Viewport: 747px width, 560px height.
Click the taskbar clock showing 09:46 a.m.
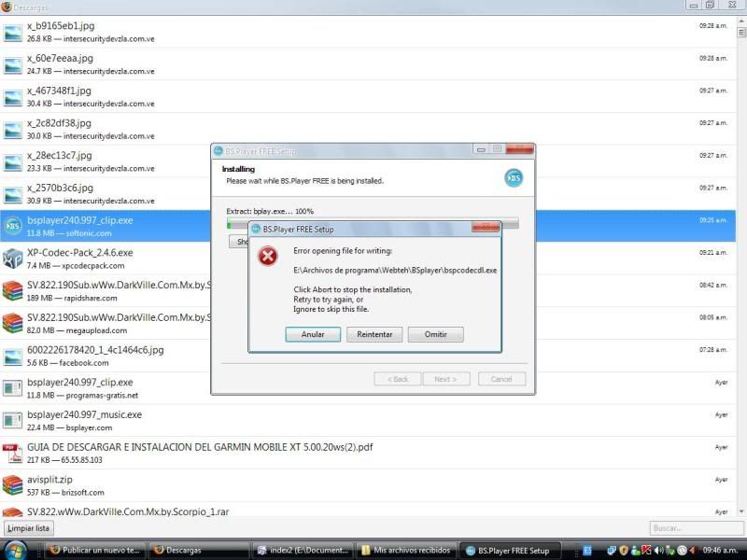[x=720, y=550]
